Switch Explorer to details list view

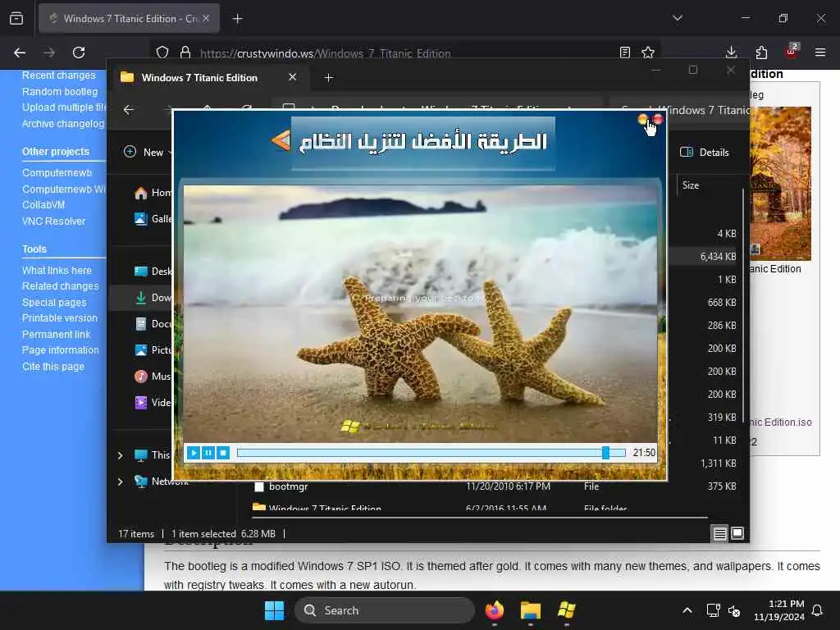pos(719,533)
